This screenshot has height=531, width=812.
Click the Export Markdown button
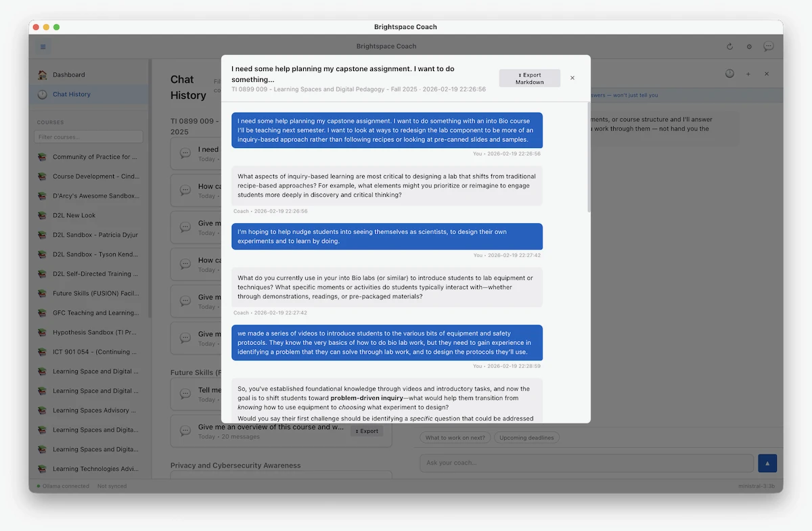[529, 78]
